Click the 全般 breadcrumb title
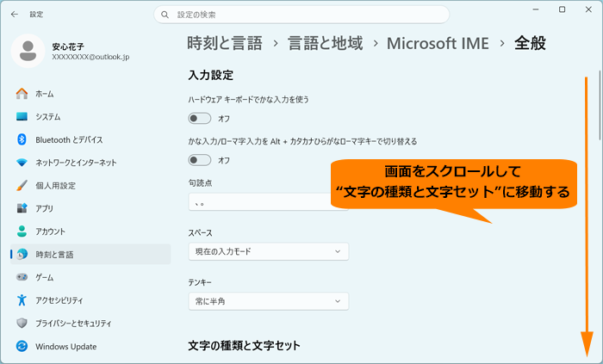The image size is (603, 364). [530, 43]
